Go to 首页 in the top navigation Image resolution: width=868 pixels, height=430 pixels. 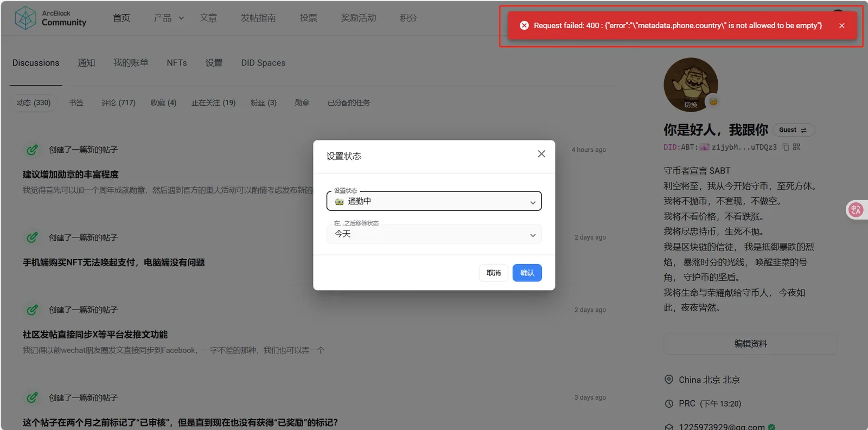[x=122, y=18]
